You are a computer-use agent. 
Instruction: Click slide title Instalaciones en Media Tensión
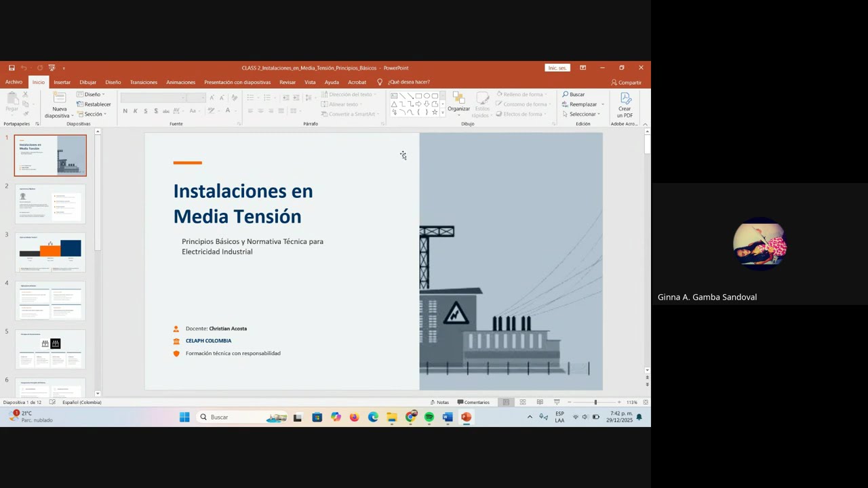tap(243, 203)
